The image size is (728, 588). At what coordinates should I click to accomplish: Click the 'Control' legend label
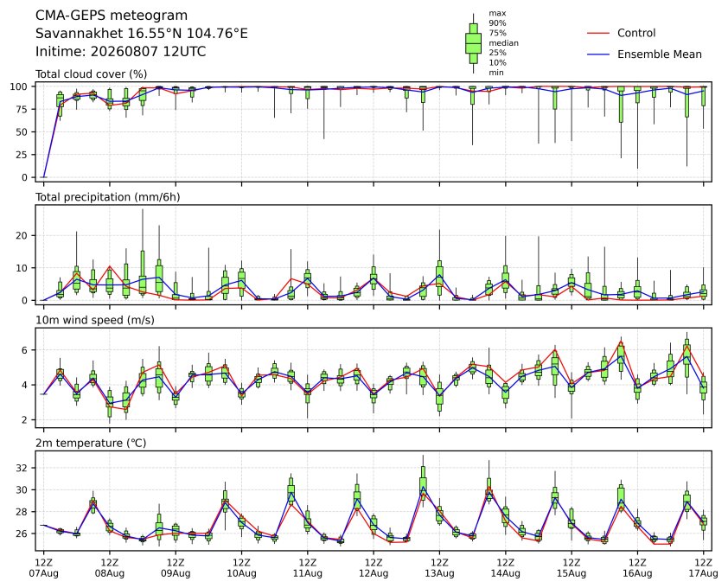(636, 33)
